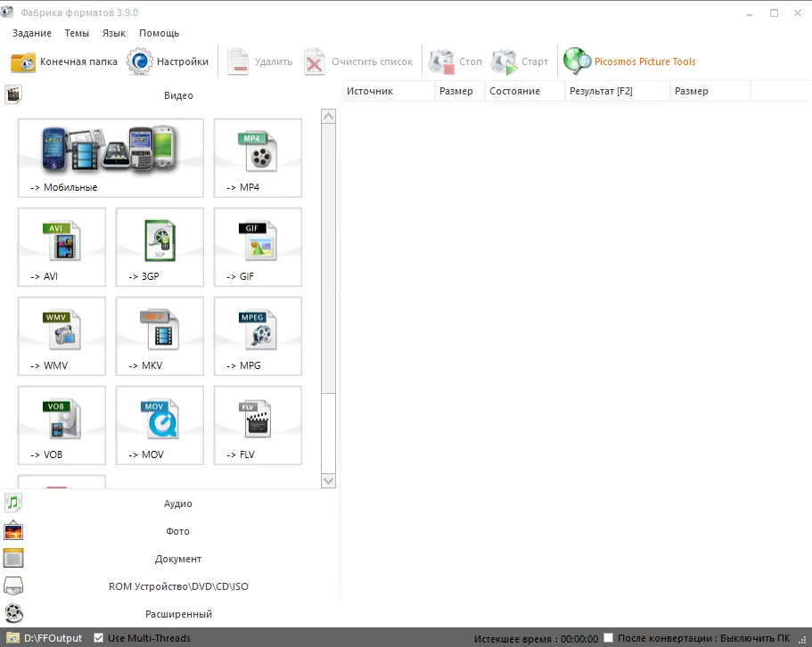
Task: Click the format list scroll-up arrow
Action: 328,117
